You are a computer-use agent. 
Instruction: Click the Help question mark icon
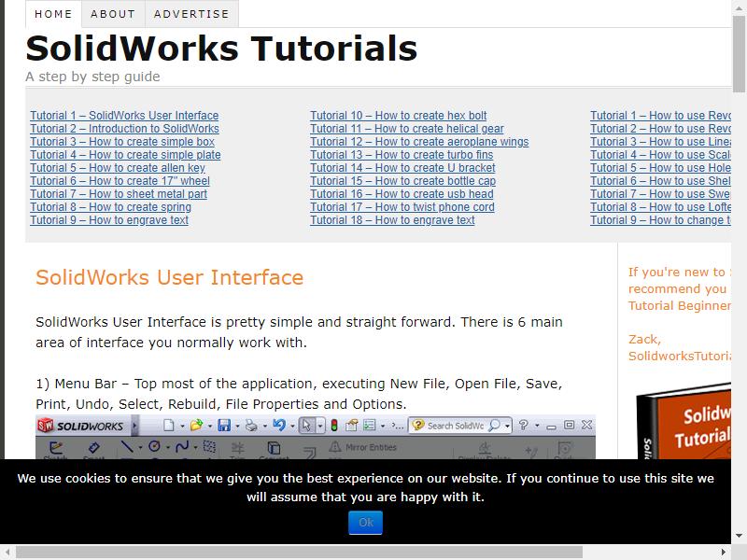(523, 425)
